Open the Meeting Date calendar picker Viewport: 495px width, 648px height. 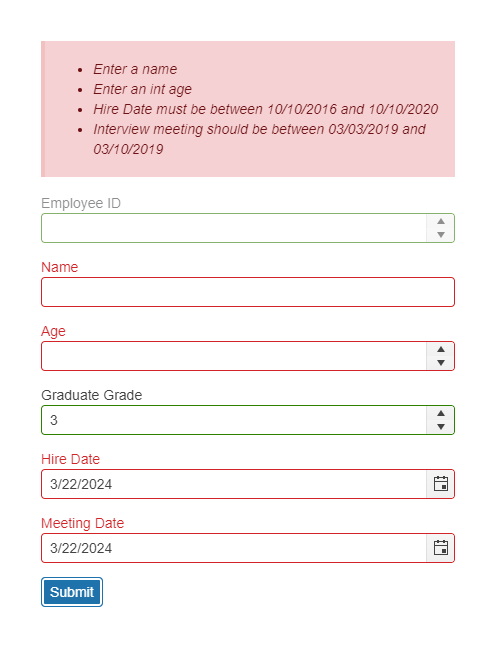coord(440,548)
